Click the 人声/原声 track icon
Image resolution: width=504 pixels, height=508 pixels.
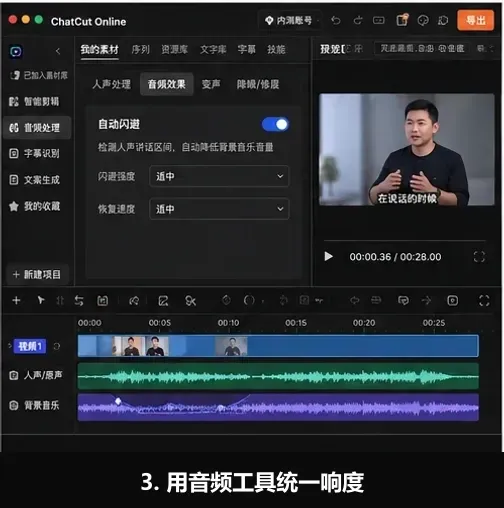[14, 375]
